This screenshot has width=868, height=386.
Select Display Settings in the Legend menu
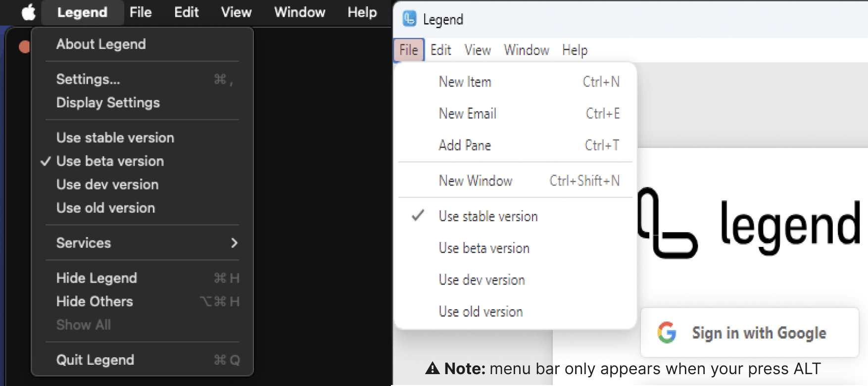143,102
